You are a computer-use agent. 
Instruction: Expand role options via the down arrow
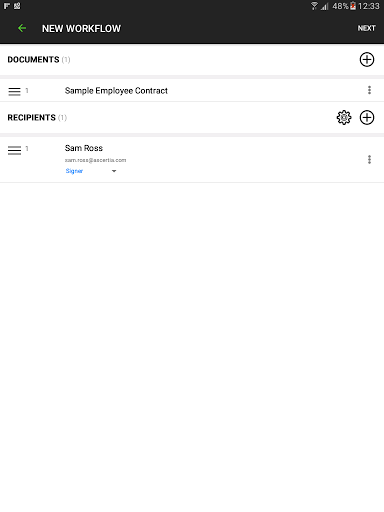114,171
